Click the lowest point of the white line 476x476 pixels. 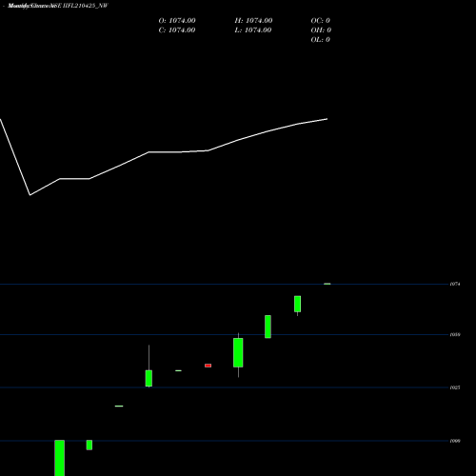click(30, 195)
